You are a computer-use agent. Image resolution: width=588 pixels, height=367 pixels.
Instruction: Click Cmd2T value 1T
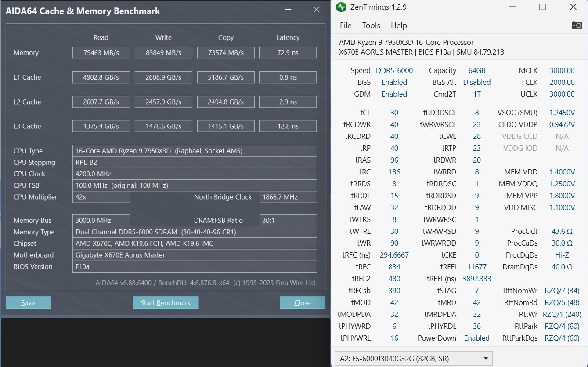click(477, 94)
